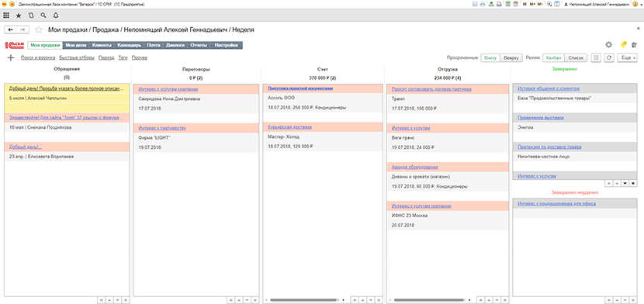Select the ИФНС 23 Москва client text
Image resolution: width=644 pixels, height=304 pixels.
410,216
